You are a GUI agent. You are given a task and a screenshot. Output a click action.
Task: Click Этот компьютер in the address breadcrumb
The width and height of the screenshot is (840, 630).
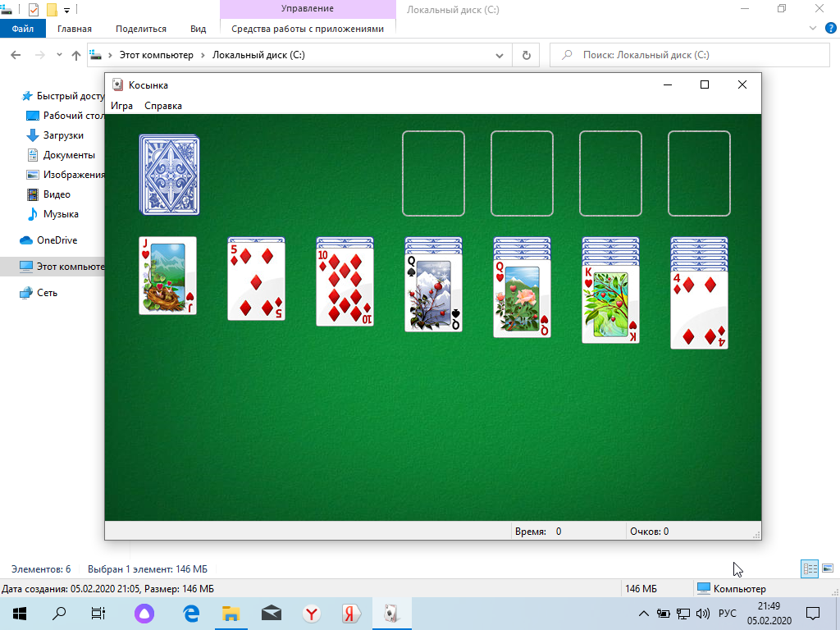(x=157, y=55)
